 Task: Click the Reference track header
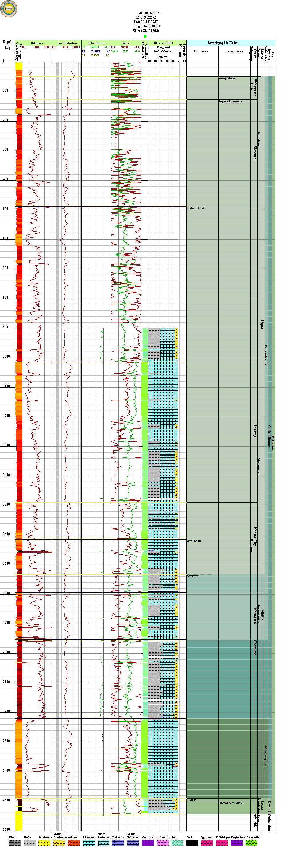click(37, 43)
